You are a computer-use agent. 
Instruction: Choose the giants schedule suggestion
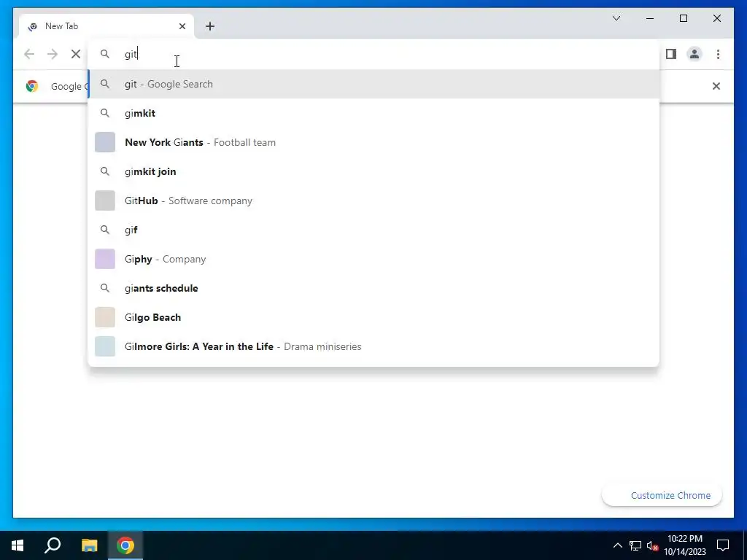(373, 288)
